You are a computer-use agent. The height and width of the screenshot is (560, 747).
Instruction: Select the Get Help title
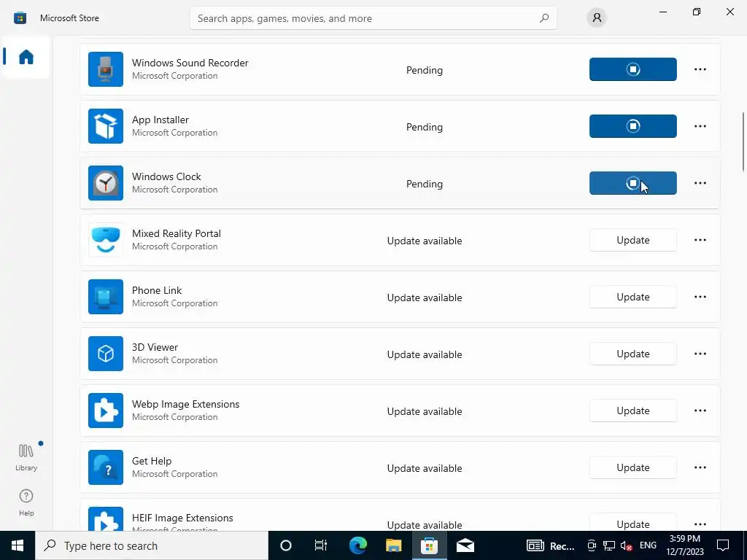click(x=152, y=461)
